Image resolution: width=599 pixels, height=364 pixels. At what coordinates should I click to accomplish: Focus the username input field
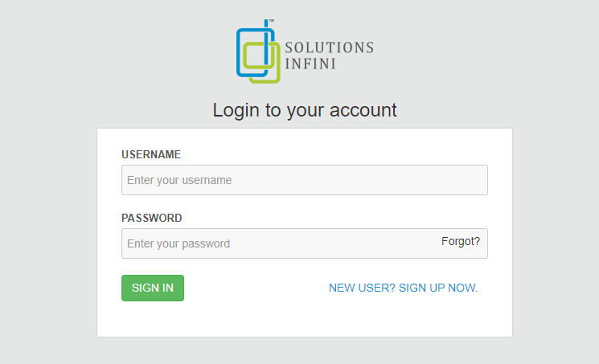point(304,180)
